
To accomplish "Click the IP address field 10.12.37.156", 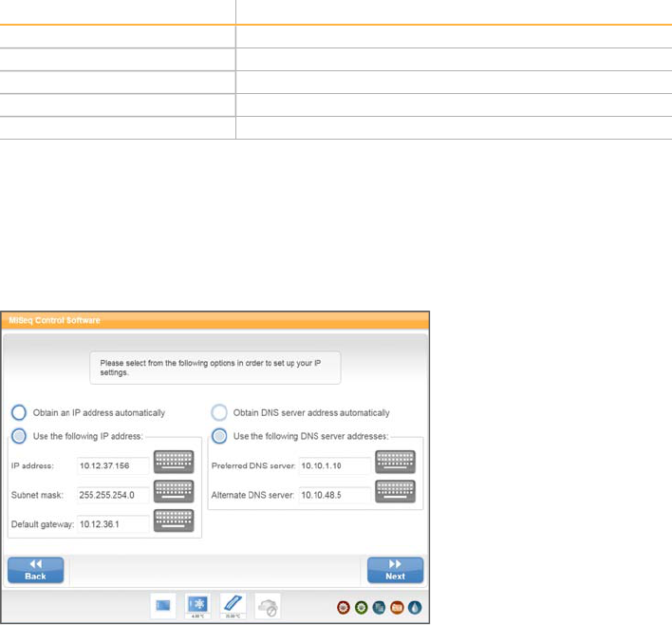I will [113, 465].
